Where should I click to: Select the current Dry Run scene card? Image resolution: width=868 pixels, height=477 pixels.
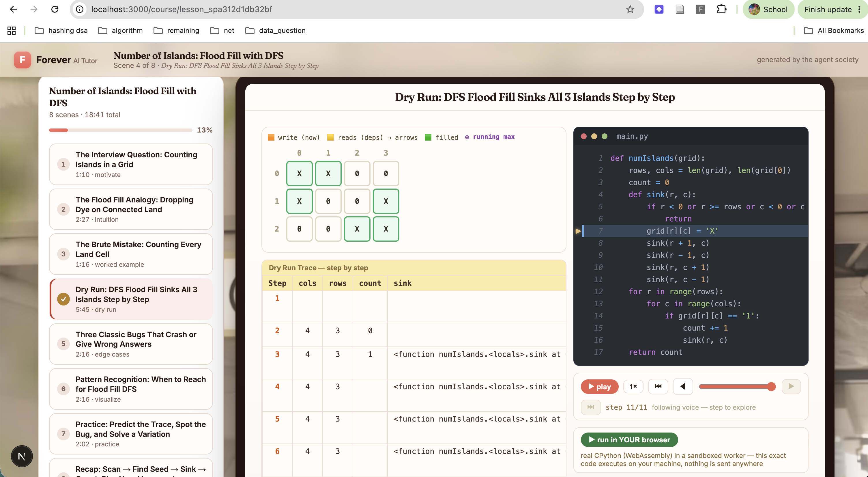[x=131, y=299]
